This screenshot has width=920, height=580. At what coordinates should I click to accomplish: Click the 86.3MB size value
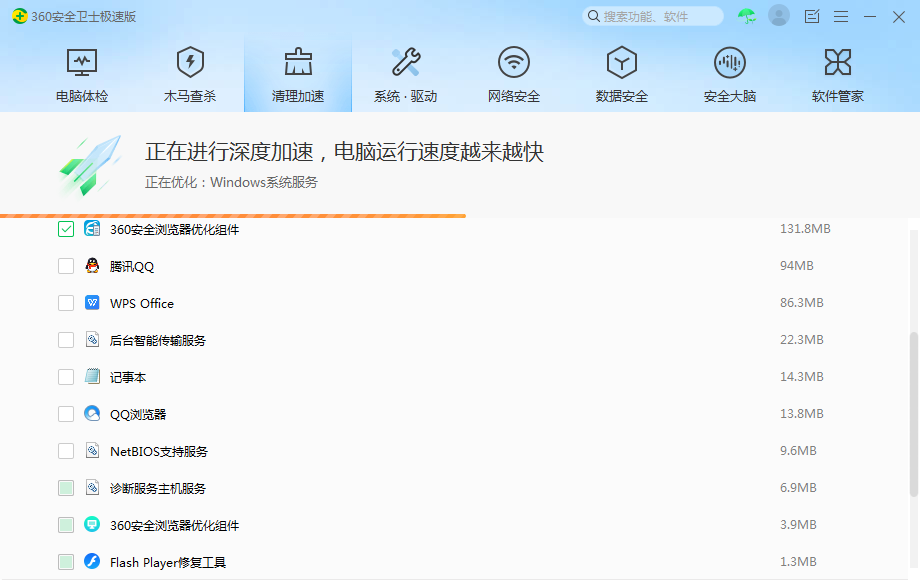click(801, 303)
